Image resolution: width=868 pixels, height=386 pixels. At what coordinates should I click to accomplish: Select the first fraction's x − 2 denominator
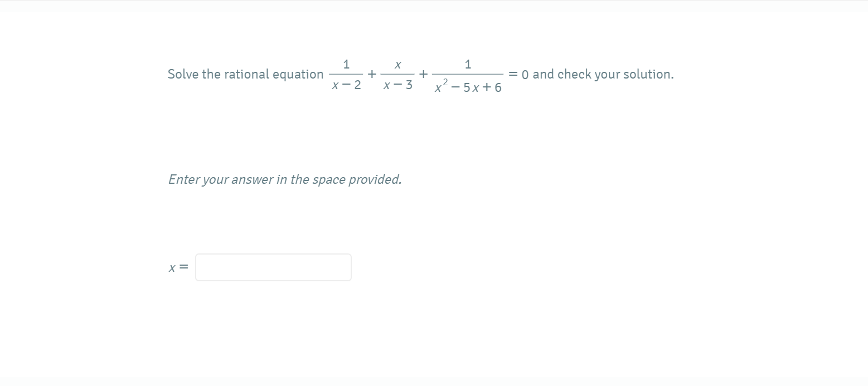pos(346,85)
